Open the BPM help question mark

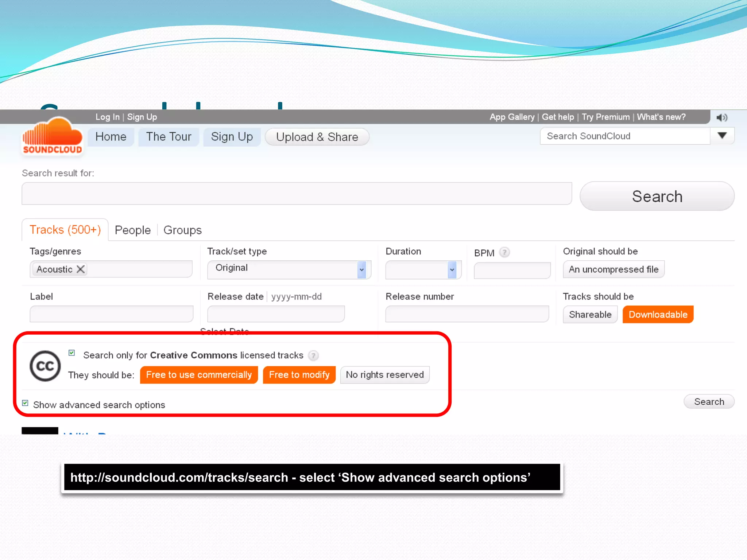point(504,252)
